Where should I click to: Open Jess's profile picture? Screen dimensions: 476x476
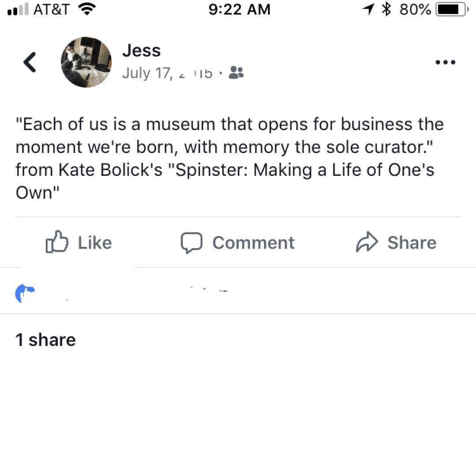86,62
